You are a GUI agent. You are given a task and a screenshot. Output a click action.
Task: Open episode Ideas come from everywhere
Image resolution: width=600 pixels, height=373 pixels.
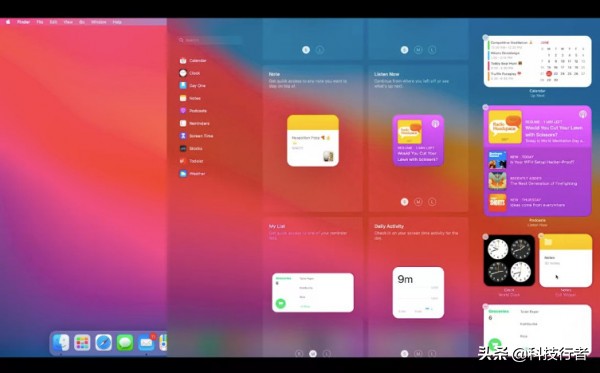coord(538,202)
